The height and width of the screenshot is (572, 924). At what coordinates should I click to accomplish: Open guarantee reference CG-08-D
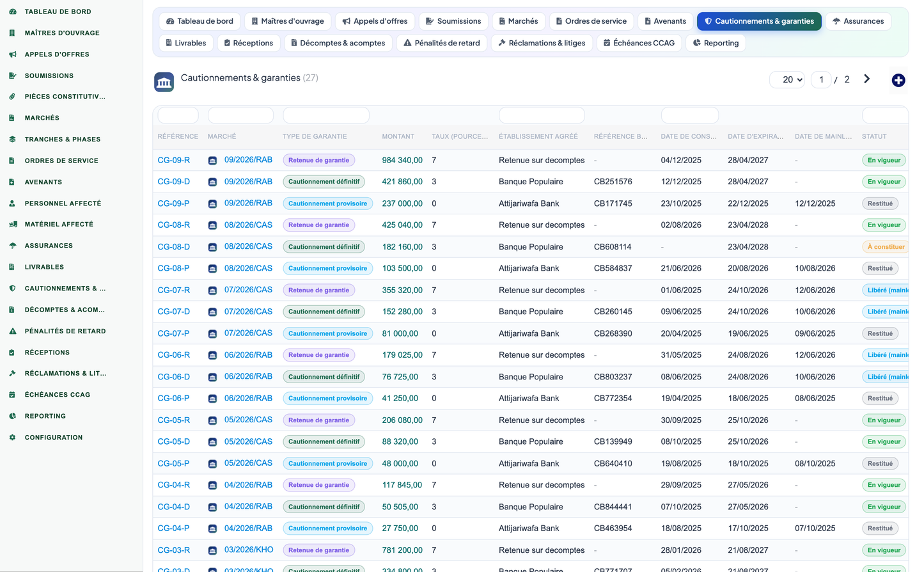(174, 247)
